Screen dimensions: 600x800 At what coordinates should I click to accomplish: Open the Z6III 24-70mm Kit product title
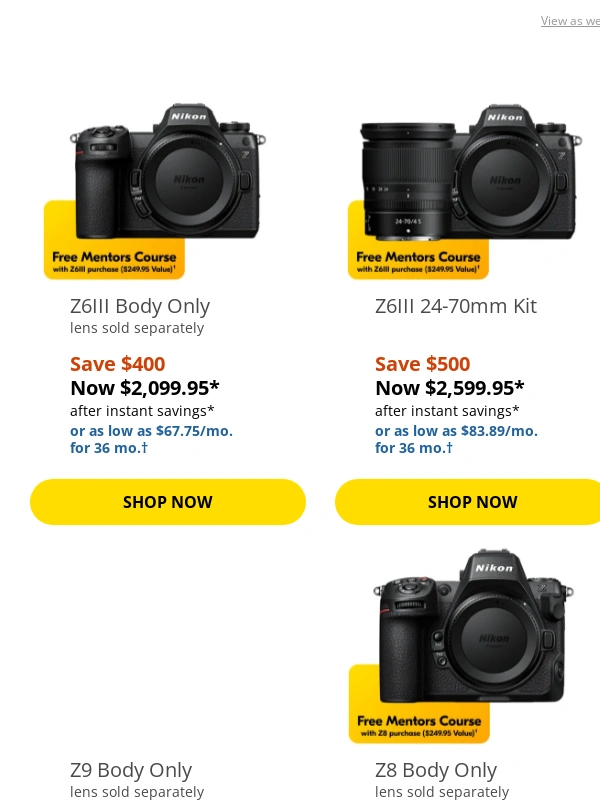pyautogui.click(x=456, y=306)
